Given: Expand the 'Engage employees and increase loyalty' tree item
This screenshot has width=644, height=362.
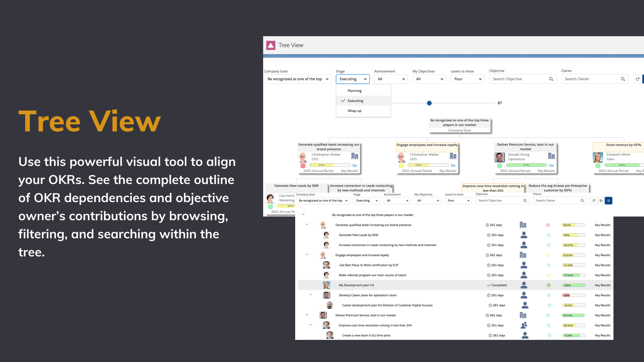Looking at the screenshot, I should click(307, 255).
